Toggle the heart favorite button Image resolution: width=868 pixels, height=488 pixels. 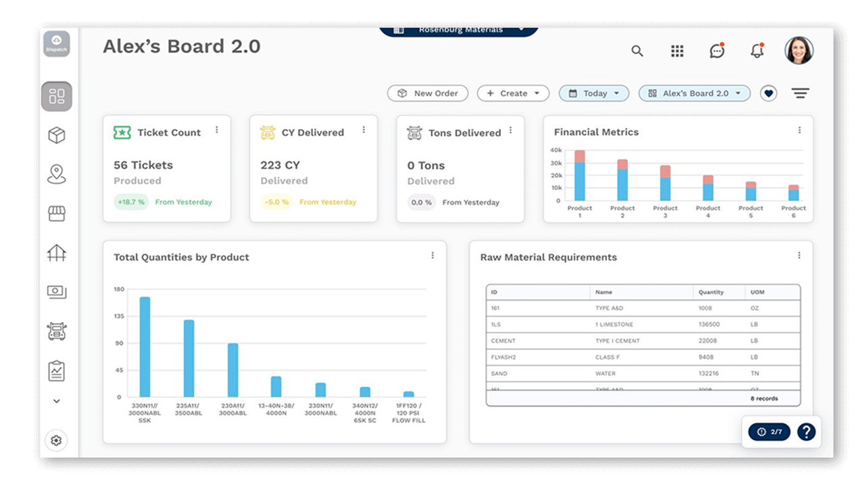[768, 94]
